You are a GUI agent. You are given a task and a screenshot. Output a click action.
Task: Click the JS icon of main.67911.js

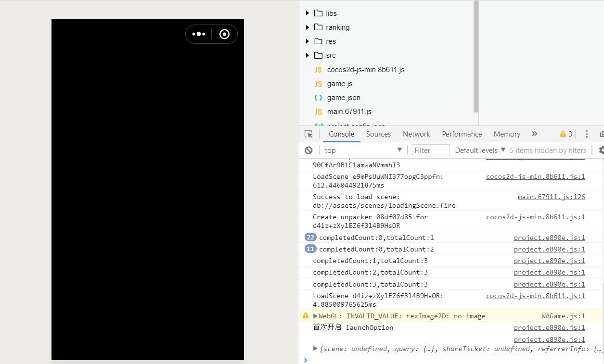pyautogui.click(x=318, y=112)
